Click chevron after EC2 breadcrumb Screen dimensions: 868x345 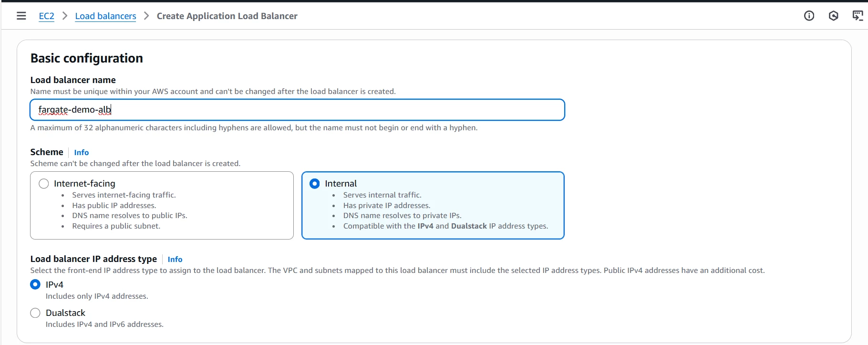(x=65, y=16)
